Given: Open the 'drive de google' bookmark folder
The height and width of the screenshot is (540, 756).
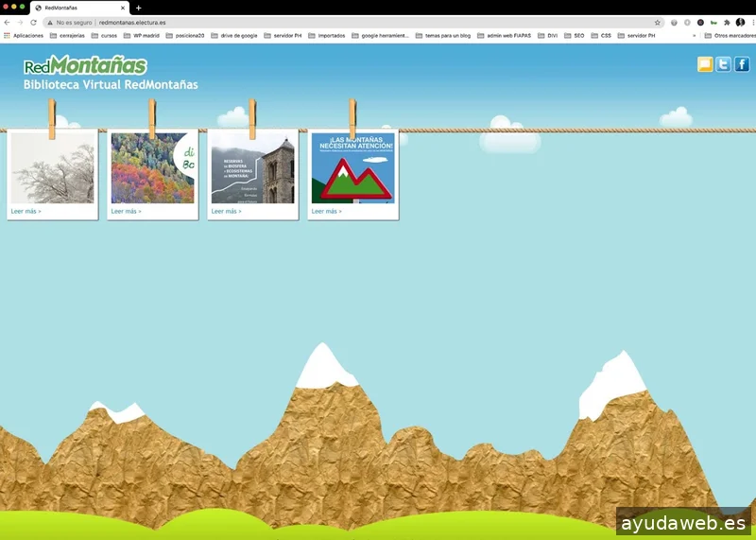Looking at the screenshot, I should [x=233, y=35].
